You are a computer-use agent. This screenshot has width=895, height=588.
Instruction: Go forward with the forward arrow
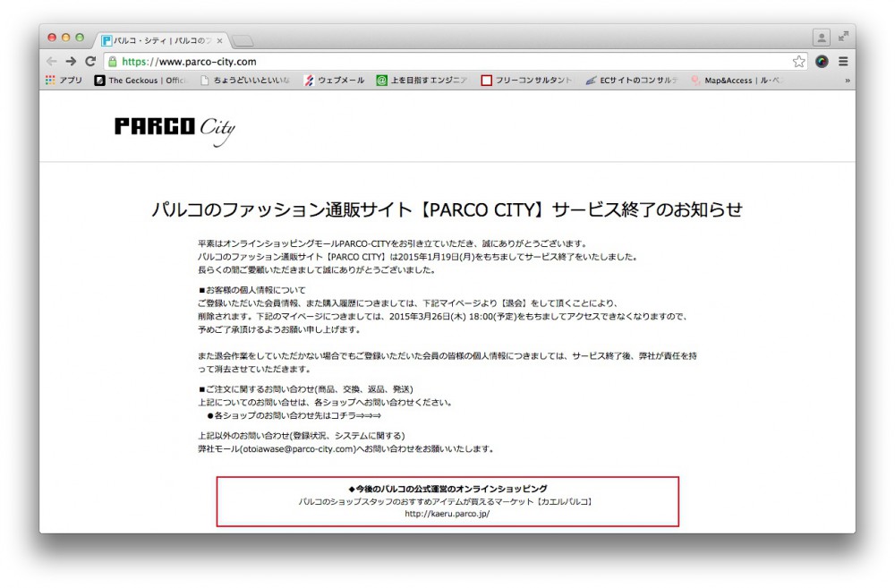[71, 62]
